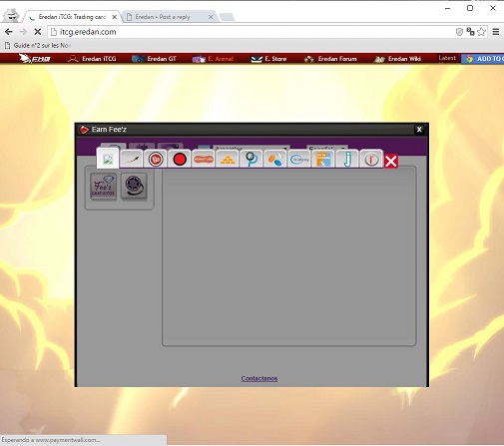
Task: Open E. Arena in the navbar
Action: click(x=213, y=59)
